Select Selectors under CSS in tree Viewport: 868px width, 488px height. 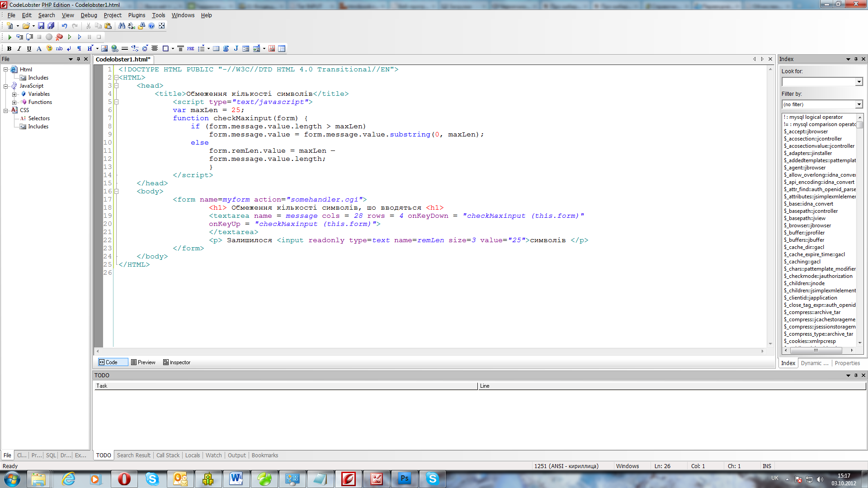(x=39, y=118)
